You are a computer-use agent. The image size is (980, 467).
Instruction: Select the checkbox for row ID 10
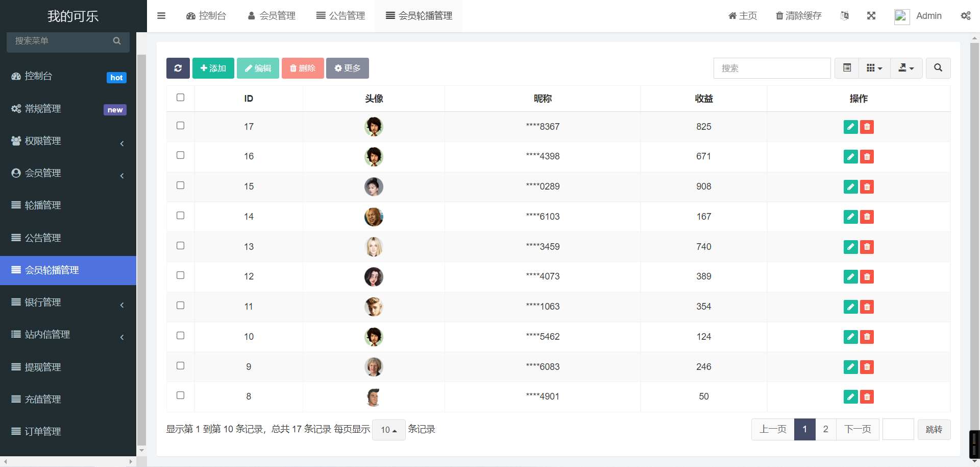pyautogui.click(x=180, y=336)
